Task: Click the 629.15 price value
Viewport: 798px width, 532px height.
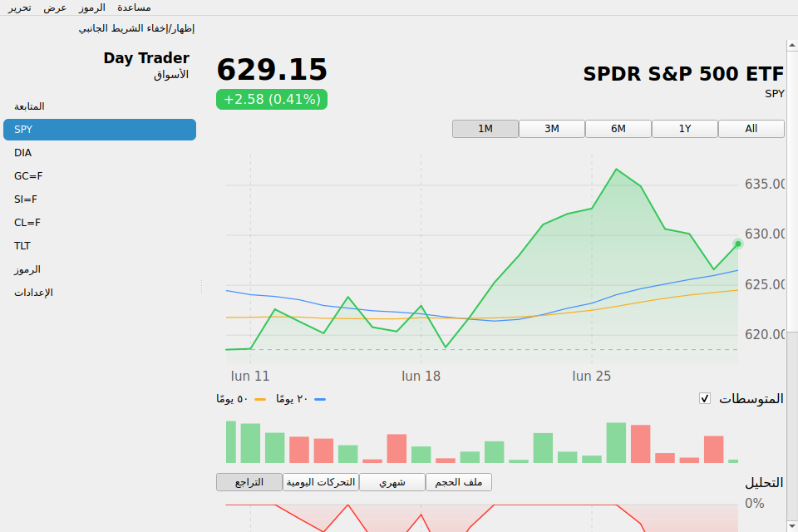Action: tap(272, 69)
